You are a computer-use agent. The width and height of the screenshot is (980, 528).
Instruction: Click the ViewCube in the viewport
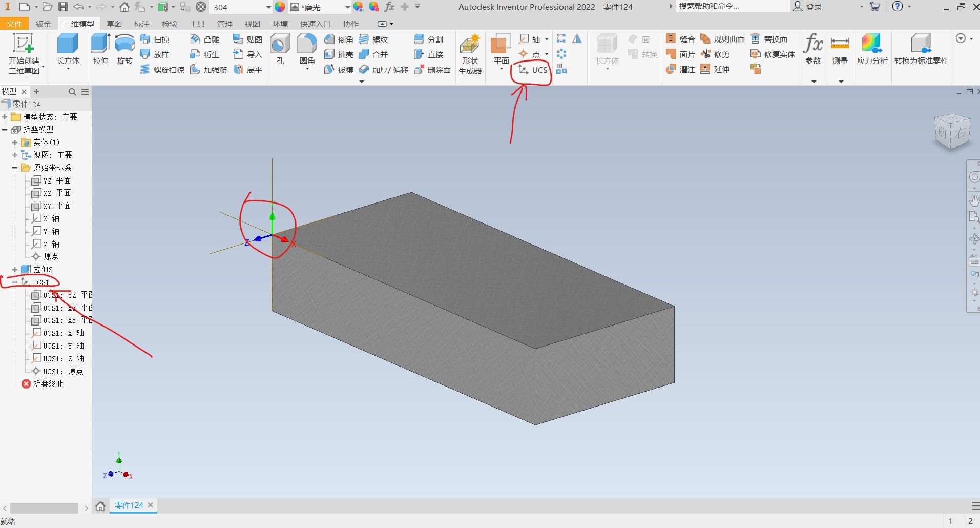pos(952,132)
